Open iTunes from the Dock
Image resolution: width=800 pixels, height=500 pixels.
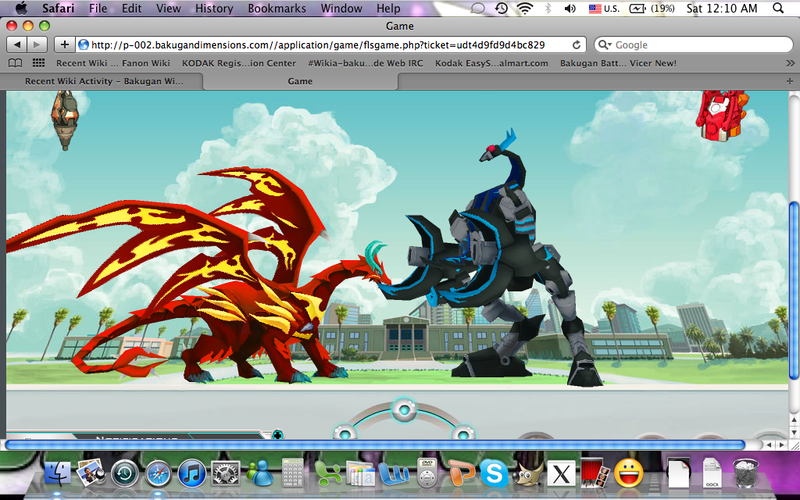tap(192, 472)
